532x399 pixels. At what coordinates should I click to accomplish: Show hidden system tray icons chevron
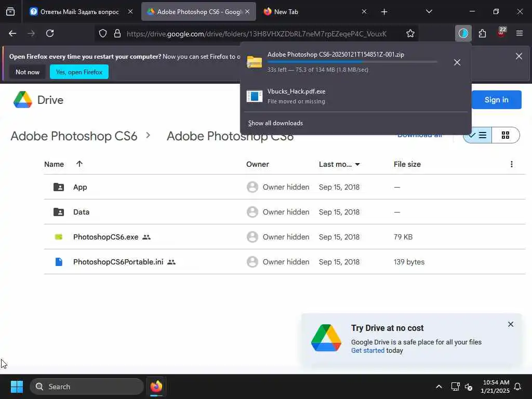click(438, 387)
